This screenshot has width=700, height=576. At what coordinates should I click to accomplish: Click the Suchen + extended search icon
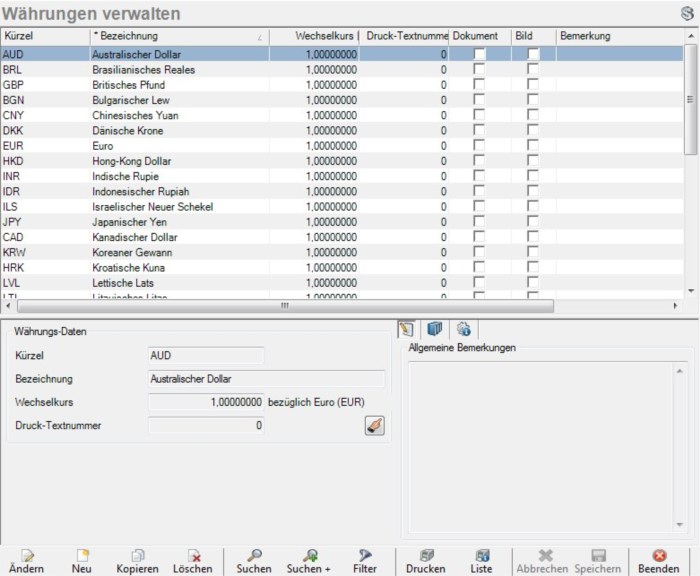[310, 555]
